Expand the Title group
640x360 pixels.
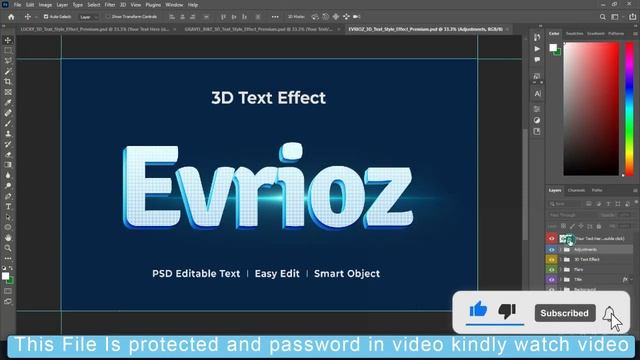point(561,280)
